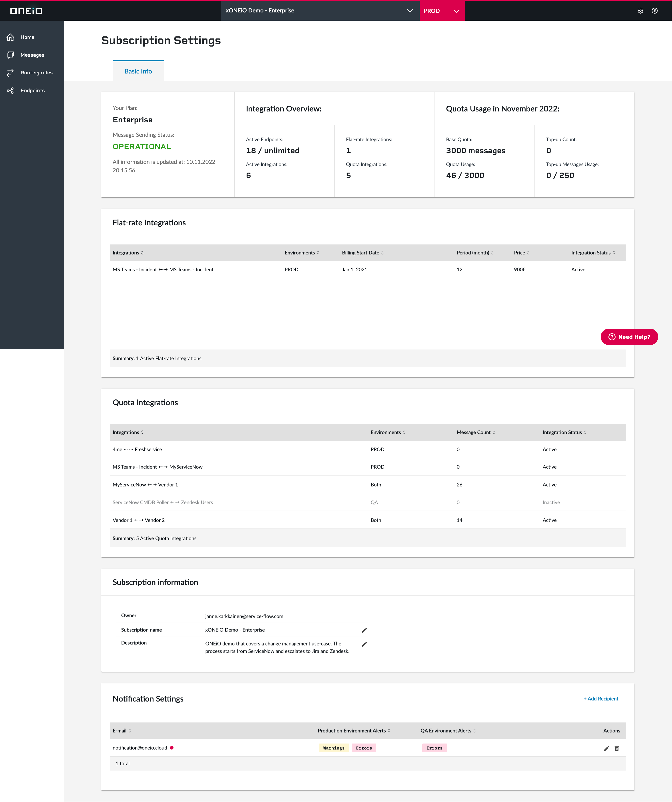Viewport: 672px width, 802px height.
Task: Click the Errors tag under QA alerts
Action: click(434, 748)
